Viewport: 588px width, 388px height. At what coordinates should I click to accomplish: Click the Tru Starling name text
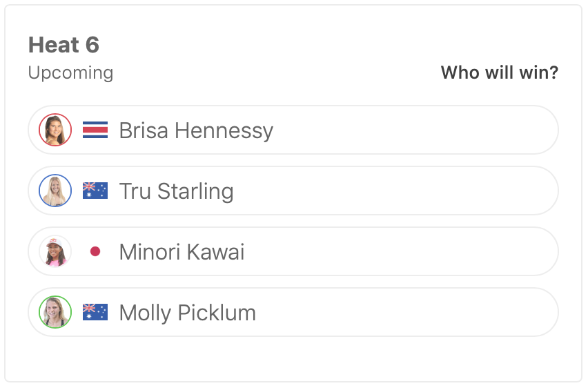176,191
